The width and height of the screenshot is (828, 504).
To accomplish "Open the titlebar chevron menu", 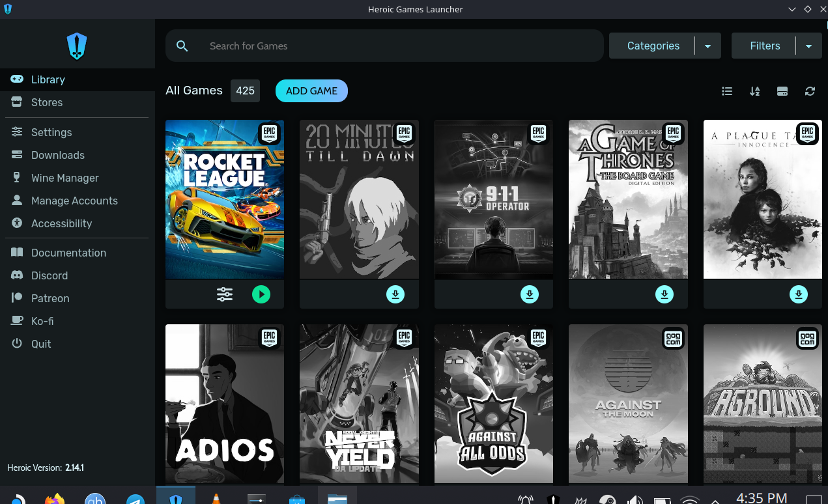I will [792, 9].
